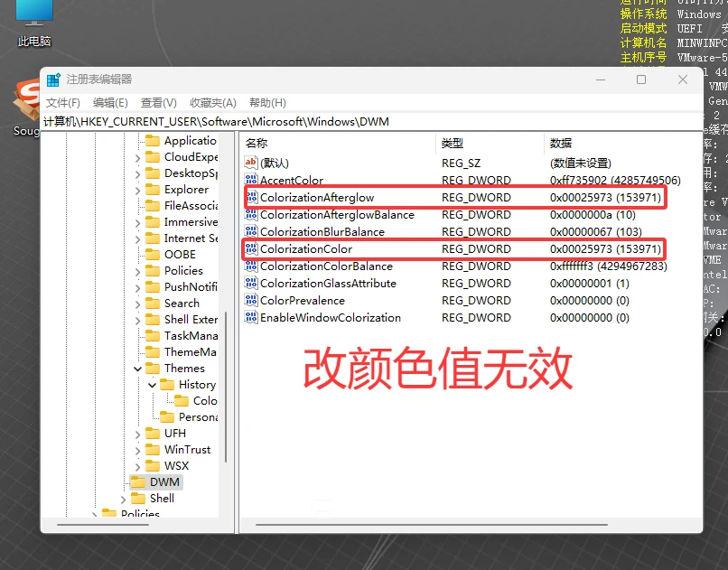Expand the Immersive tree node
The width and height of the screenshot is (728, 570).
point(137,223)
